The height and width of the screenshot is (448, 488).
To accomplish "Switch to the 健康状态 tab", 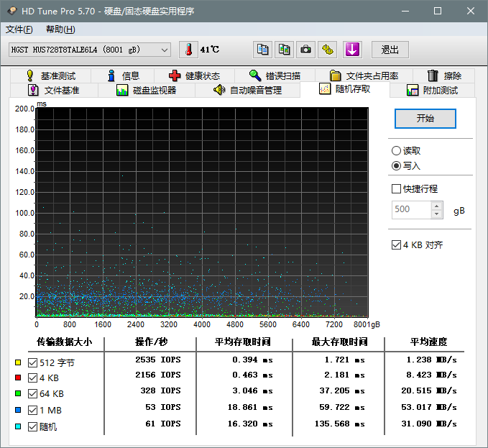I will point(194,76).
